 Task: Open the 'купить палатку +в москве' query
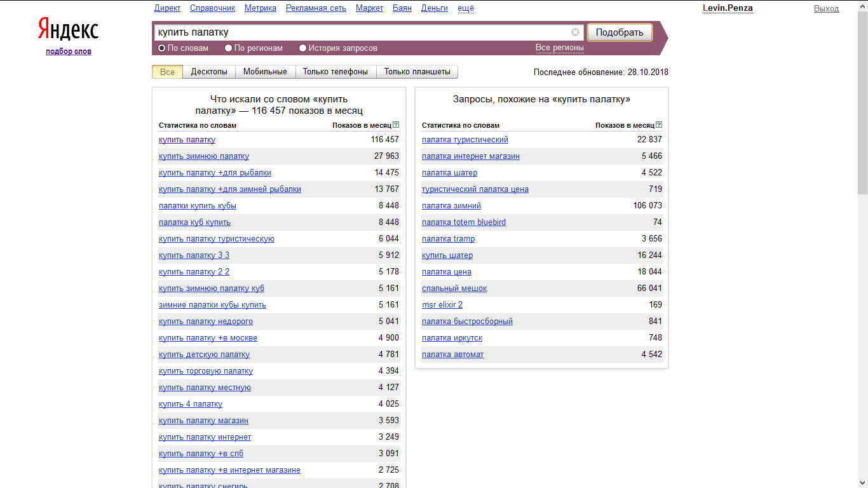pyautogui.click(x=208, y=338)
